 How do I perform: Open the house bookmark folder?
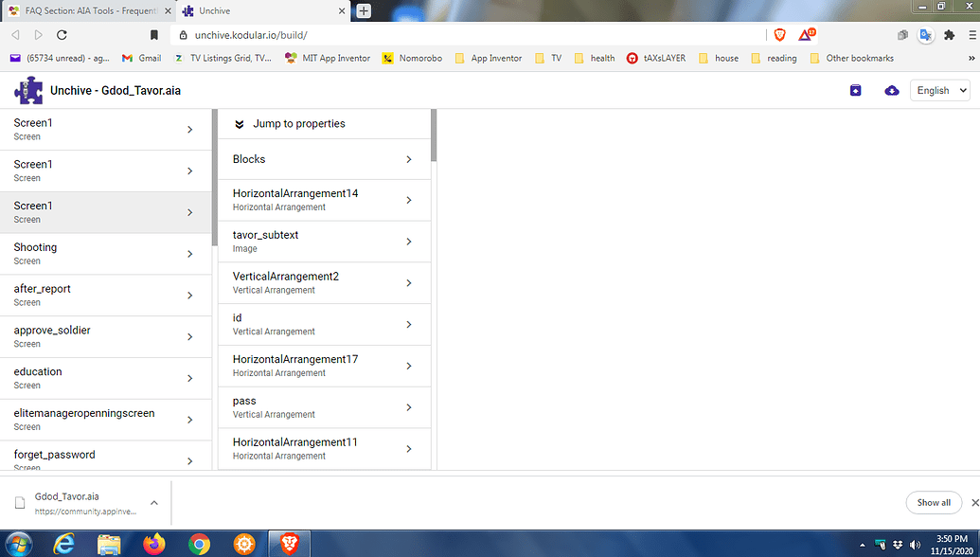719,58
